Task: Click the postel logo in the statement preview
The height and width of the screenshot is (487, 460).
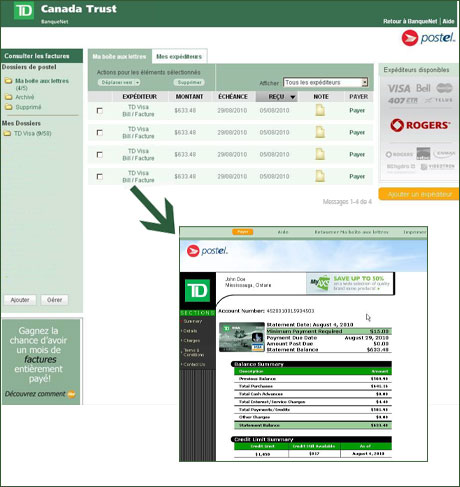Action: click(207, 251)
